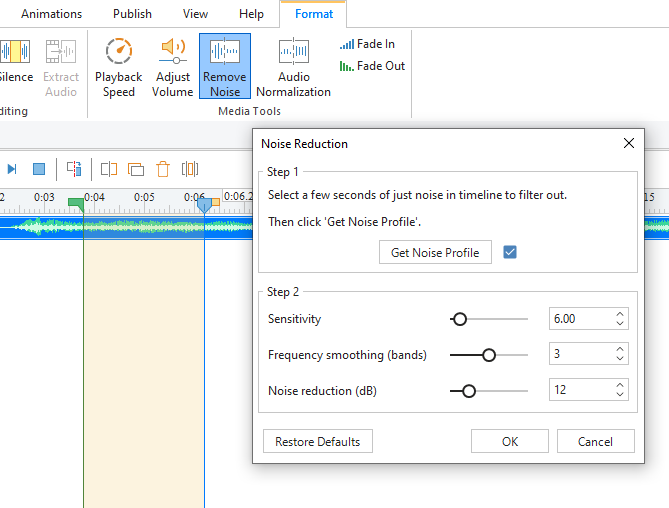Click the Get Noise Profile button

pos(435,252)
